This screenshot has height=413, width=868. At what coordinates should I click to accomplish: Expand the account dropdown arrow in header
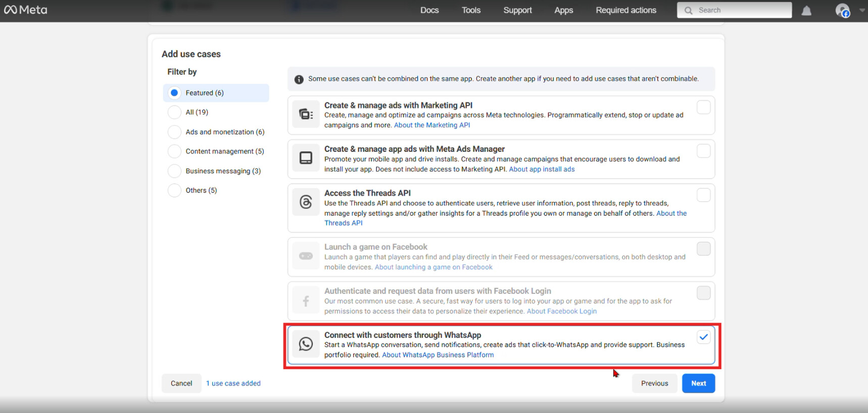(862, 10)
